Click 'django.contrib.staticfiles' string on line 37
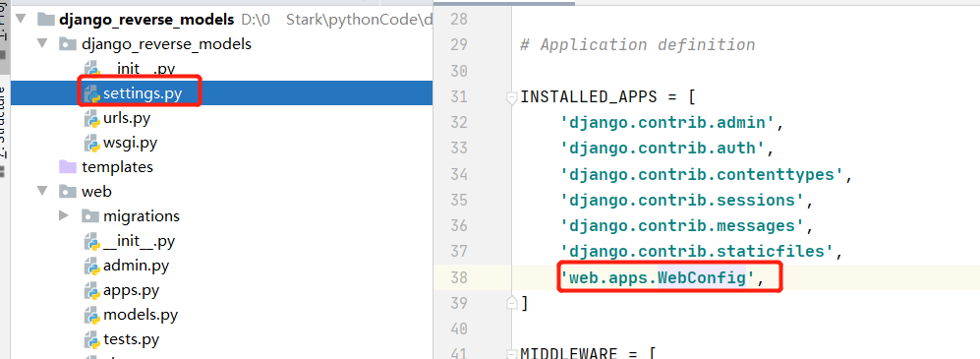This screenshot has height=359, width=980. (x=698, y=252)
